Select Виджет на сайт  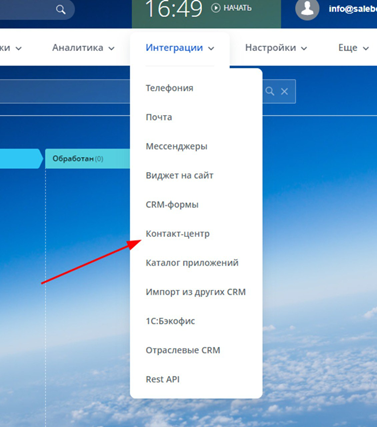[x=179, y=175]
